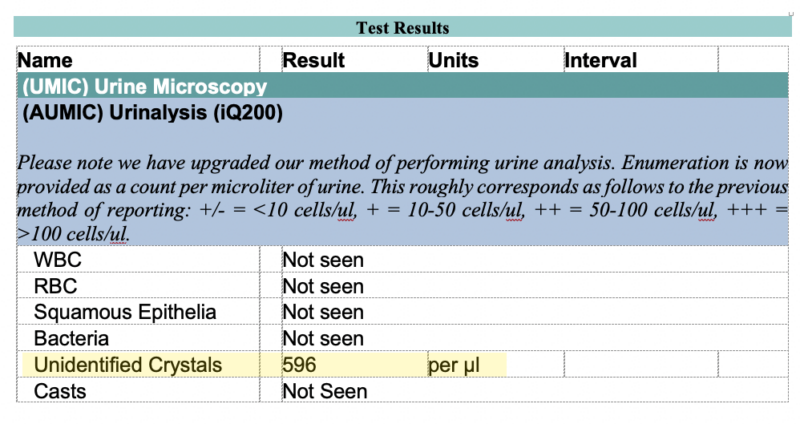Select the Name column header
Image resolution: width=800 pixels, height=424 pixels.
coord(45,60)
